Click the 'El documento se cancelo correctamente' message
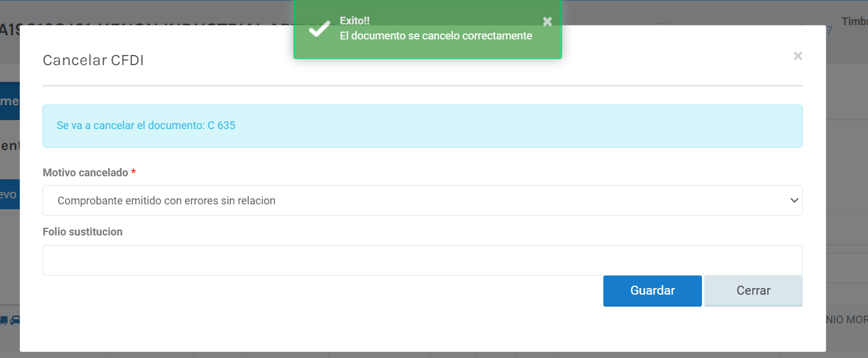 [x=435, y=36]
